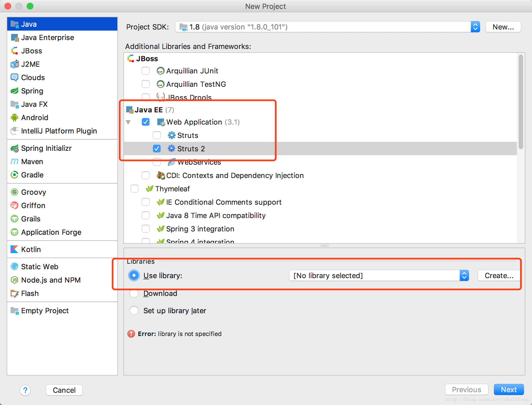Open the Project SDK dropdown

click(x=327, y=27)
